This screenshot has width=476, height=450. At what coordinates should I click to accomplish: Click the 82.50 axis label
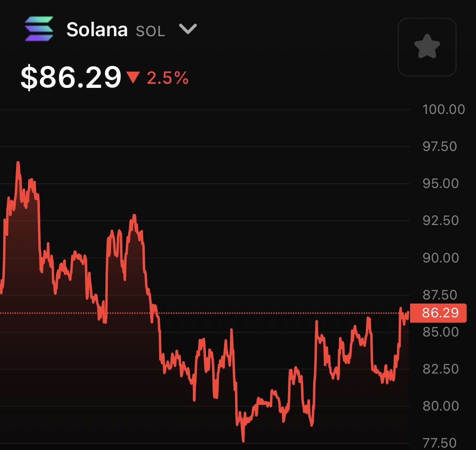[441, 369]
